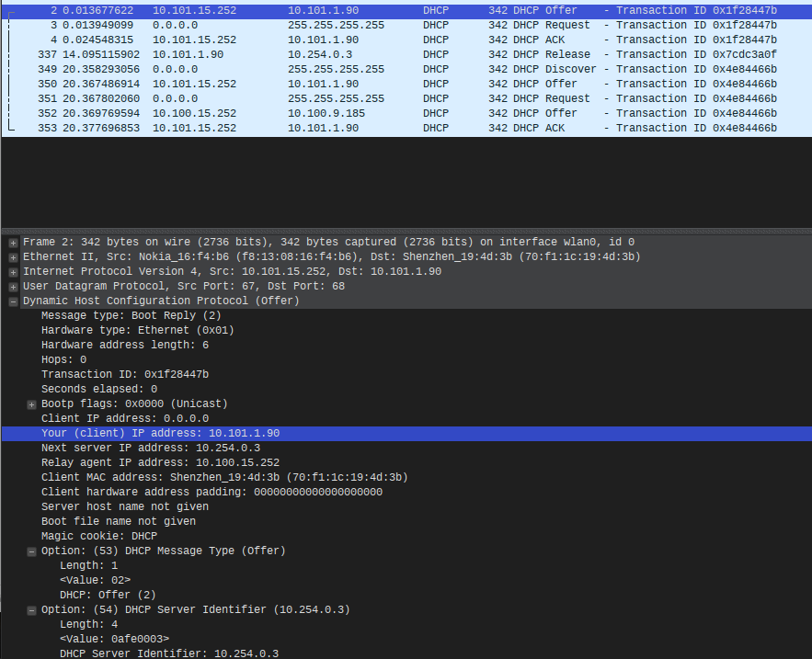Collapse the Dynamic Host Configuration Protocol section
This screenshot has width=812, height=659.
pos(14,301)
